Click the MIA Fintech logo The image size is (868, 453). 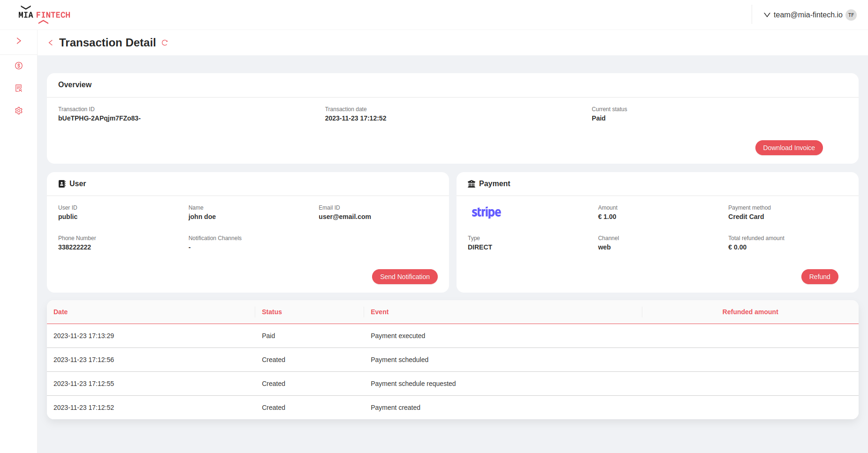[x=44, y=15]
